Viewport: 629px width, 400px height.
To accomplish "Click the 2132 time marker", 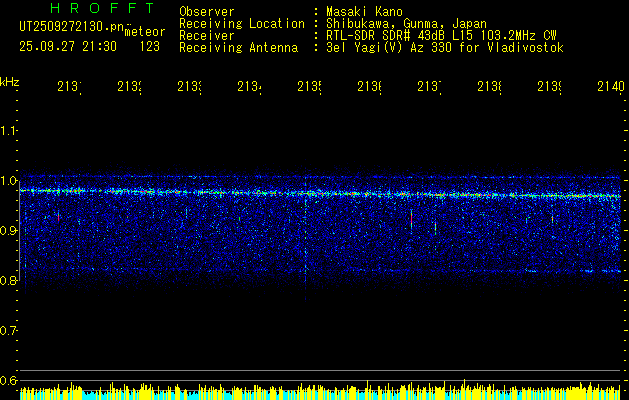I will click(x=129, y=87).
